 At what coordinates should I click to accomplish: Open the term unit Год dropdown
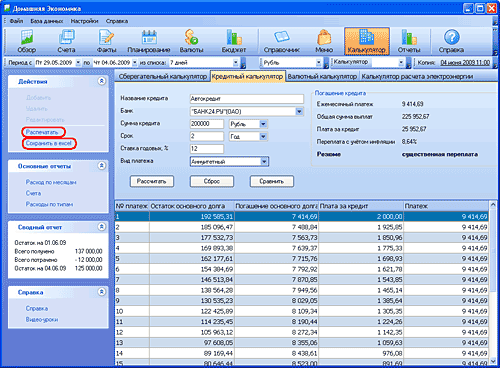click(x=263, y=136)
